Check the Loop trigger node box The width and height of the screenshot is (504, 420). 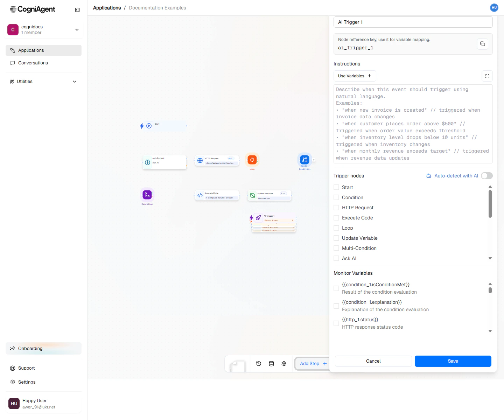336,228
